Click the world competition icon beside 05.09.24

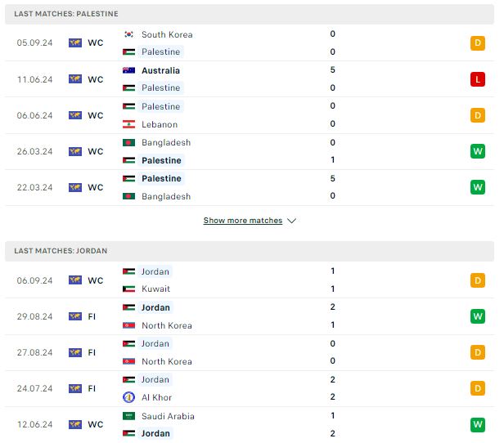tap(75, 43)
